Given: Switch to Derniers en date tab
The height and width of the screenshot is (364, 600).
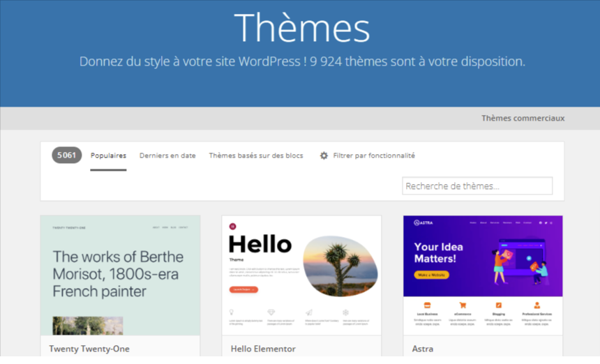Looking at the screenshot, I should 167,156.
